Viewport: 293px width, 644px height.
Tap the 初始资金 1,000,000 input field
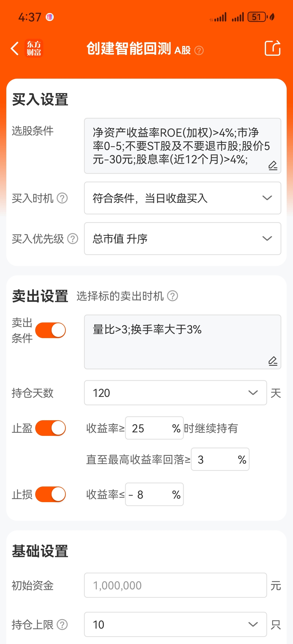coord(175,585)
